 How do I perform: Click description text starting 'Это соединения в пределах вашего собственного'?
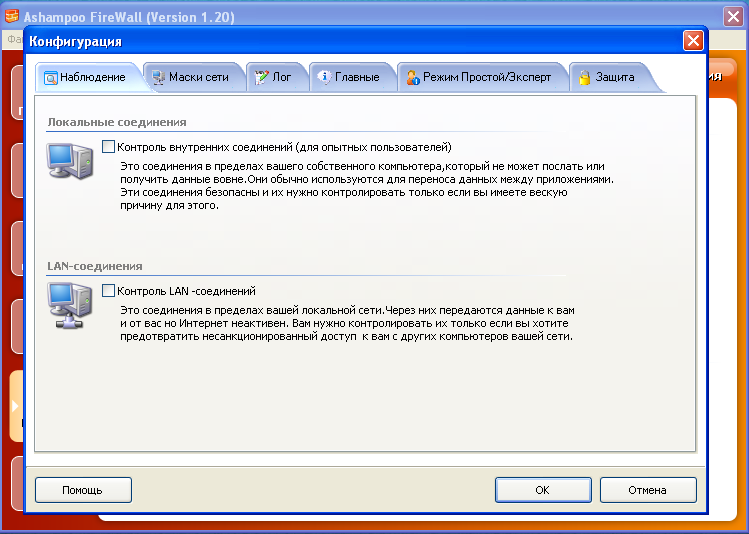(367, 186)
